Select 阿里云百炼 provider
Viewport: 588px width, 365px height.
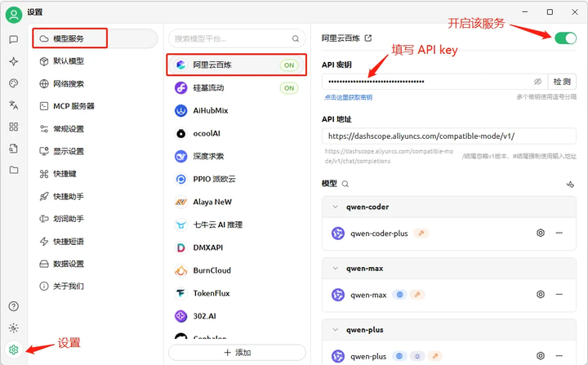237,65
